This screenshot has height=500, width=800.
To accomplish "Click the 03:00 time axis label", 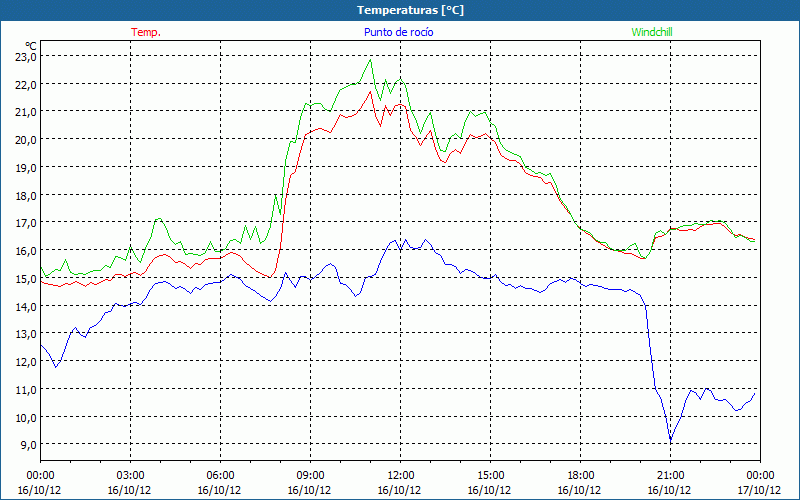I will click(x=130, y=476).
